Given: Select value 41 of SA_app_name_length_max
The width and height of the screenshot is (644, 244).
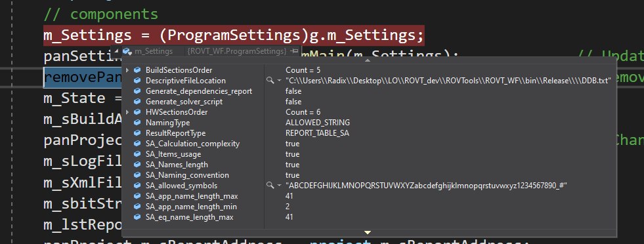Looking at the screenshot, I should 289,196.
